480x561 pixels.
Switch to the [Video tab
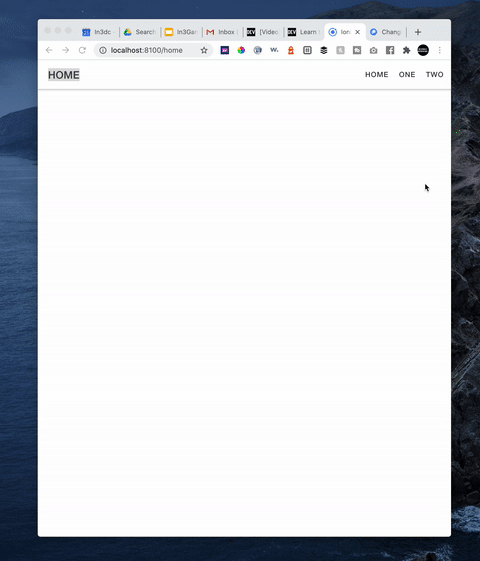point(263,32)
